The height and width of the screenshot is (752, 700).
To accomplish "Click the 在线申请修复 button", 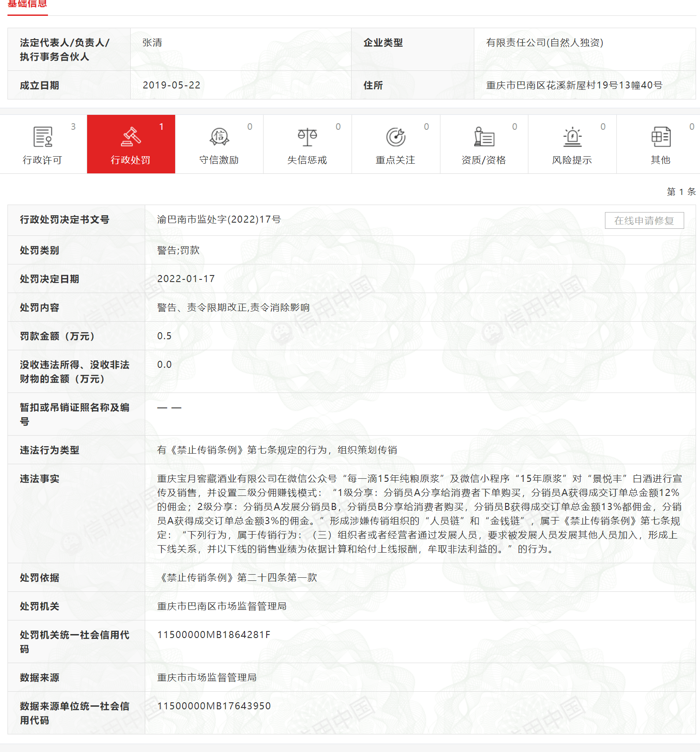I will tap(644, 220).
